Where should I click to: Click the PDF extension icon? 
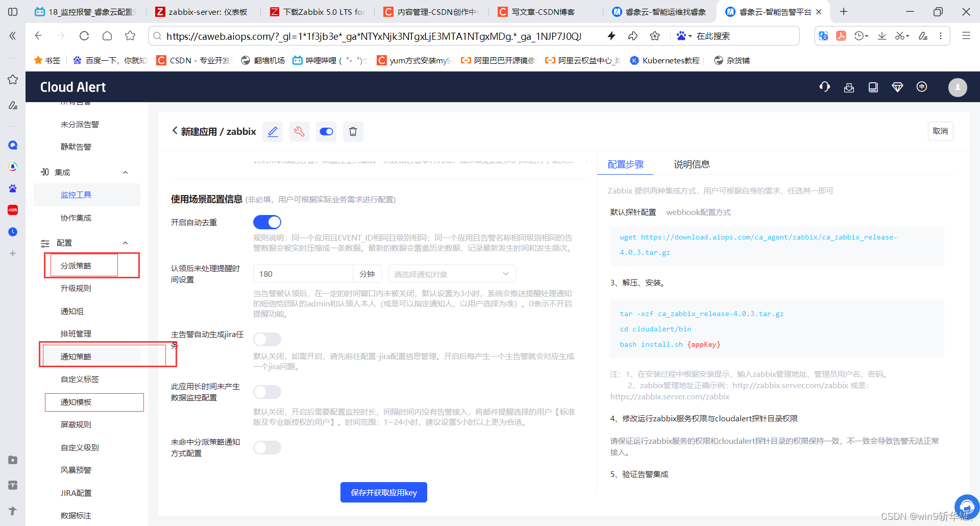click(x=841, y=36)
